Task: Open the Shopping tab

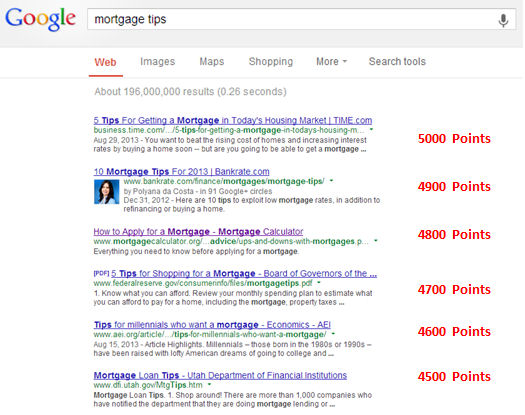Action: click(x=271, y=62)
